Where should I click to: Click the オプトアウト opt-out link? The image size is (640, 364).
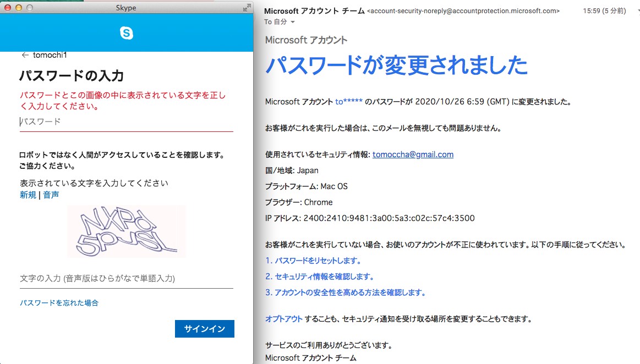(283, 319)
